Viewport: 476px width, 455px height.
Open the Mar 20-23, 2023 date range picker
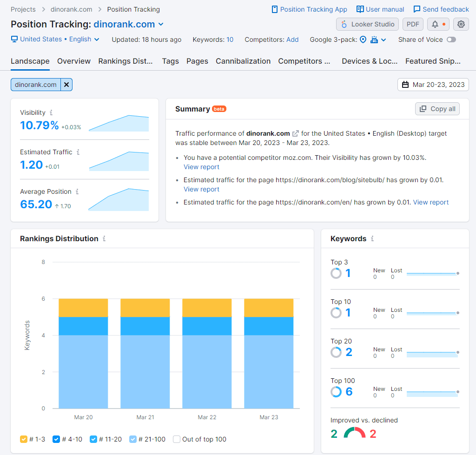[433, 85]
